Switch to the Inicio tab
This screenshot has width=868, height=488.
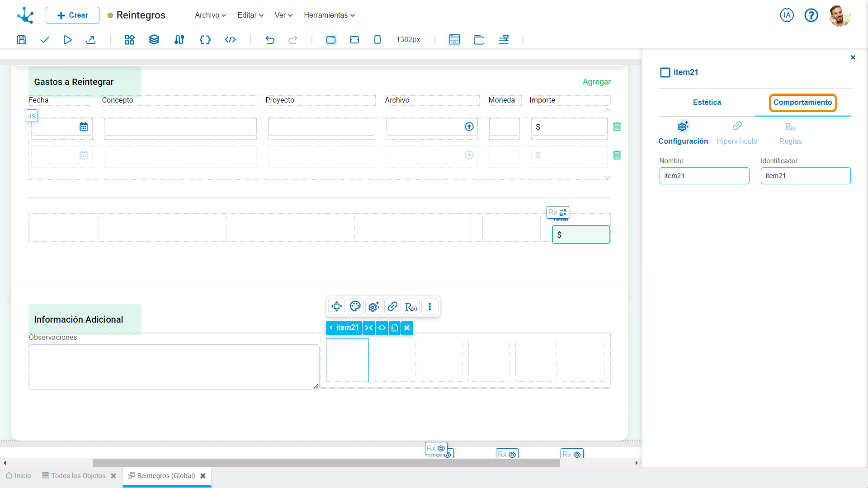tap(18, 476)
